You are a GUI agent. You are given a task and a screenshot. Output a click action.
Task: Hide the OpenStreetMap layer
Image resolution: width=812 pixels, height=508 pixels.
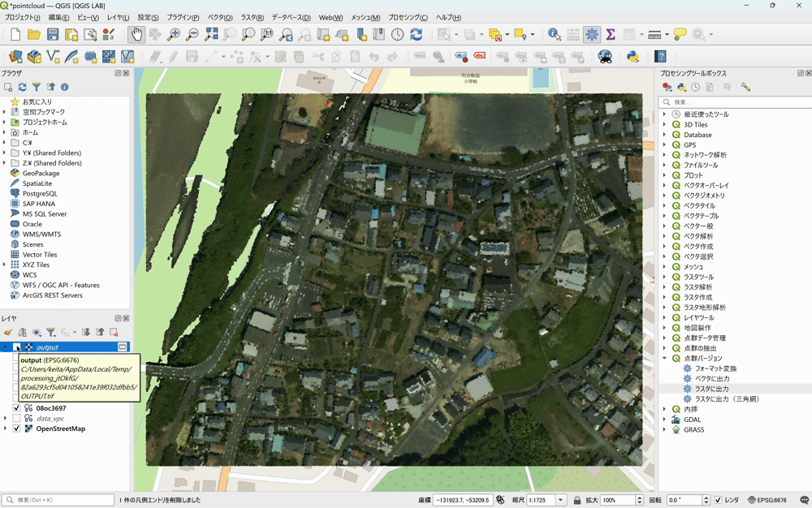[16, 428]
